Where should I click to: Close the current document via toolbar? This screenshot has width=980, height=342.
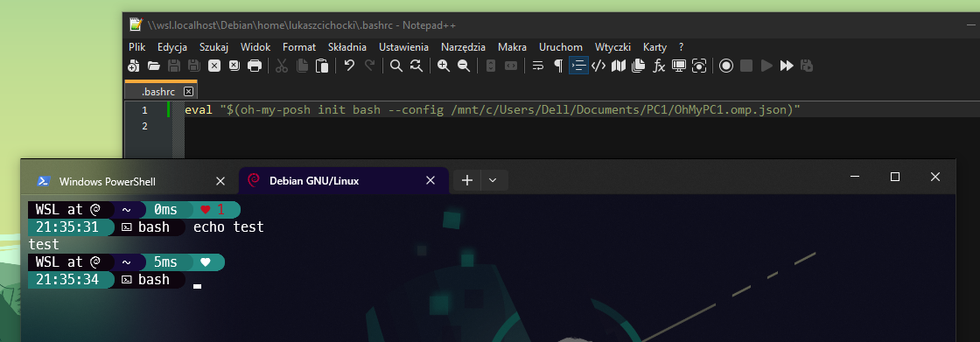214,66
